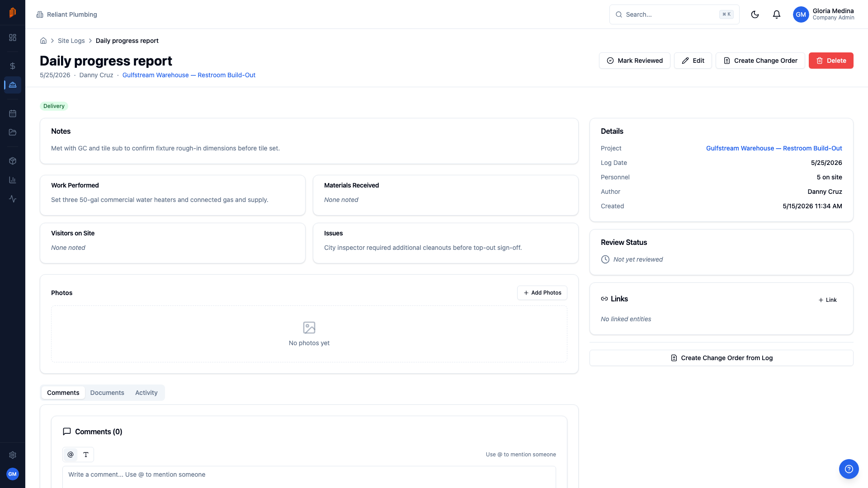
Task: Open the settings gear in sidebar
Action: (x=13, y=455)
